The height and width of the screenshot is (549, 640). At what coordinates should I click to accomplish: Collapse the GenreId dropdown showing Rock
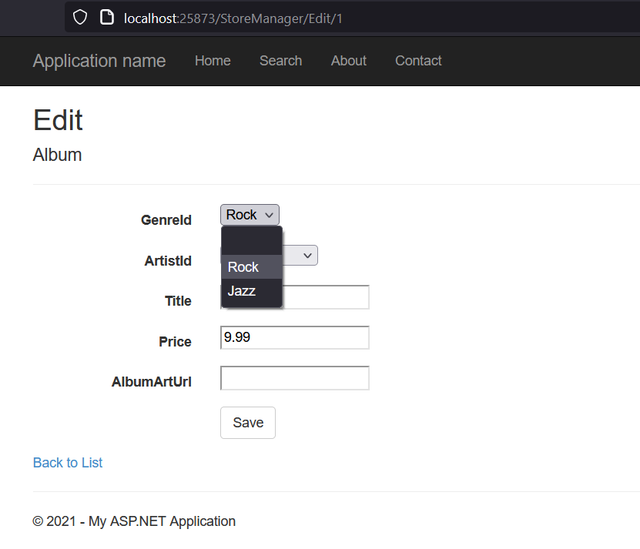[x=250, y=215]
